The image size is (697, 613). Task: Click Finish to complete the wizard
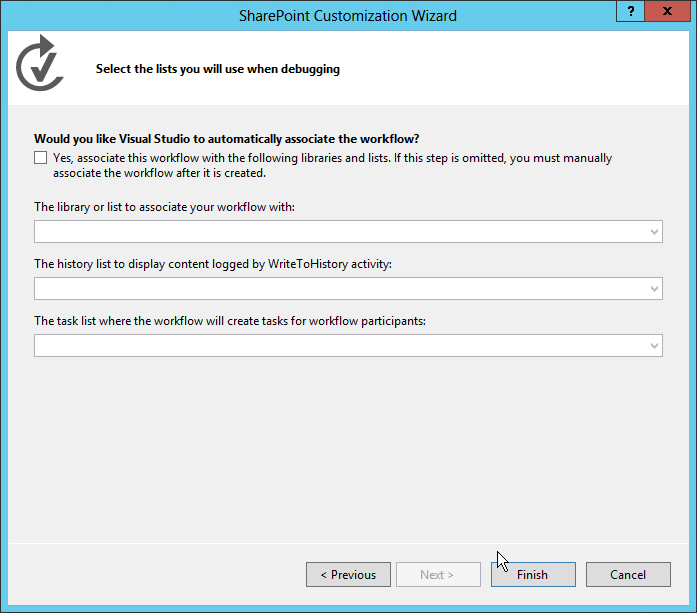[533, 574]
